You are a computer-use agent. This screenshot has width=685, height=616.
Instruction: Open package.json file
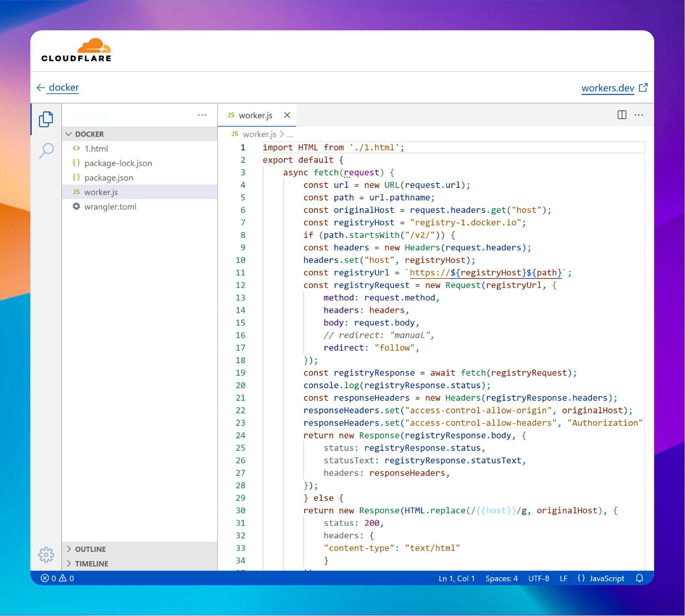click(139, 178)
